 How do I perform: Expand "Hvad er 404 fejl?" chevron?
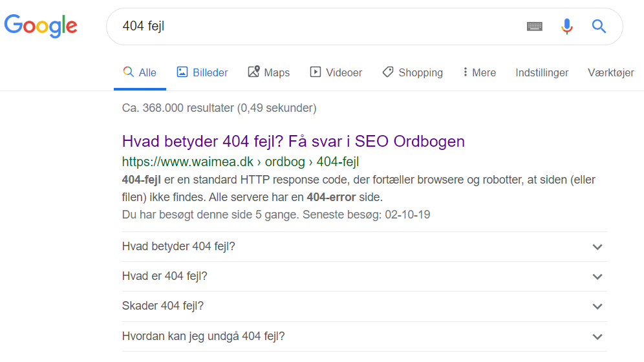[x=597, y=277]
